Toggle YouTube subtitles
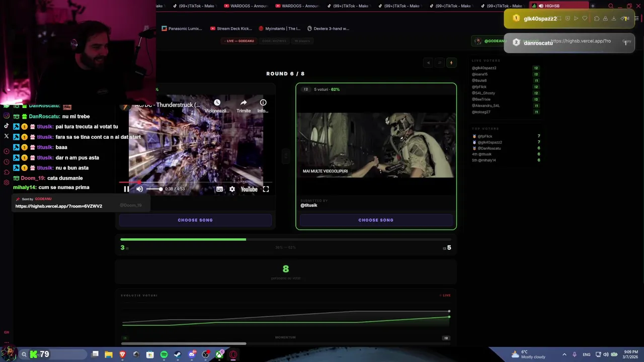644x362 pixels. [219, 189]
